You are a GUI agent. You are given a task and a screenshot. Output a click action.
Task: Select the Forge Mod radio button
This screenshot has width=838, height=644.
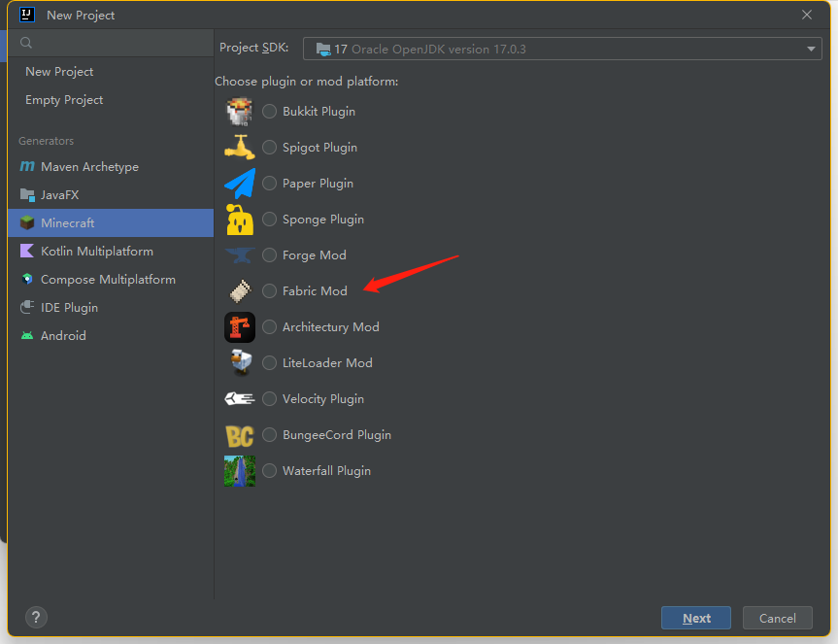pyautogui.click(x=269, y=254)
